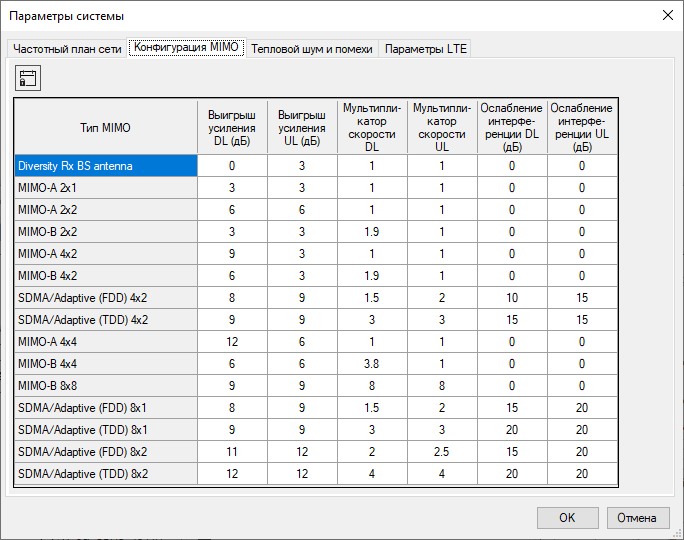Click the Тип MIMO column header
This screenshot has height=540, width=684.
105,127
